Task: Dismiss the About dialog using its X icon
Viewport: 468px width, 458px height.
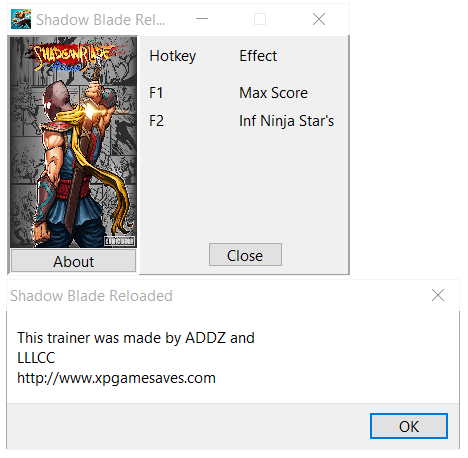Action: click(x=438, y=295)
